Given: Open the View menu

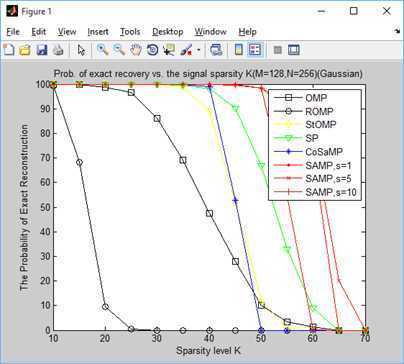Looking at the screenshot, I should (x=67, y=32).
